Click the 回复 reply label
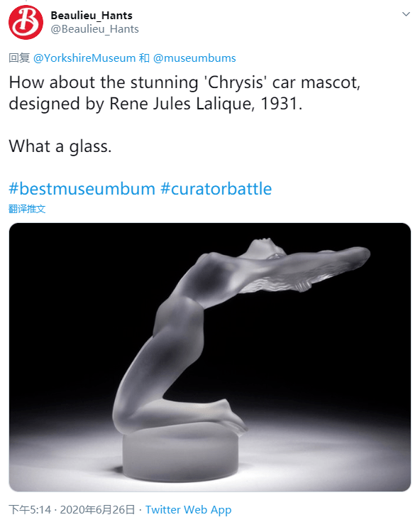Image resolution: width=420 pixels, height=527 pixels. coord(19,58)
